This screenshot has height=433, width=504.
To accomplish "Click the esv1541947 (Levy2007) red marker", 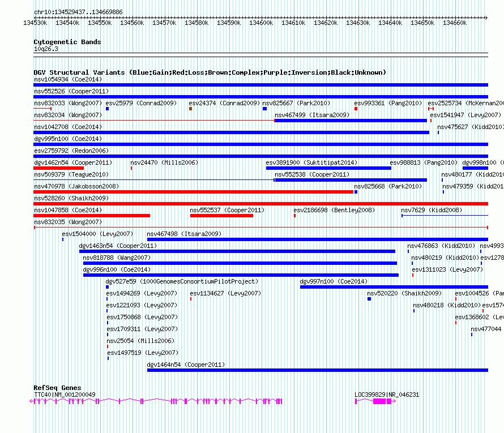I will [431, 121].
